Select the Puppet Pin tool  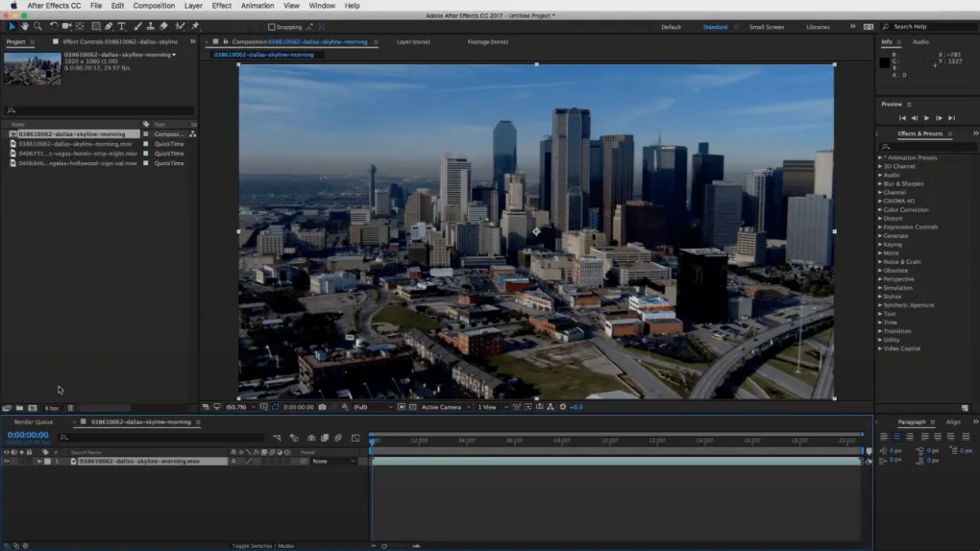196,27
